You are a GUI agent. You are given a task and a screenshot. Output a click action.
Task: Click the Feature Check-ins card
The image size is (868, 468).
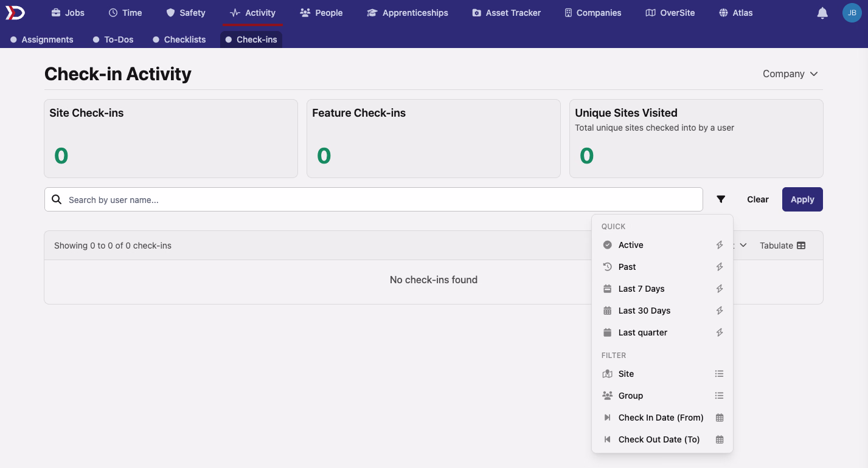[x=434, y=139]
